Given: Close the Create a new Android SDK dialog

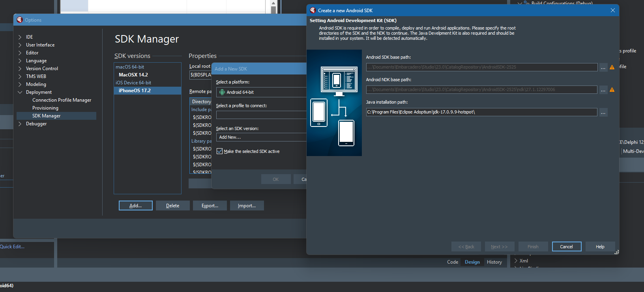Looking at the screenshot, I should (x=613, y=10).
